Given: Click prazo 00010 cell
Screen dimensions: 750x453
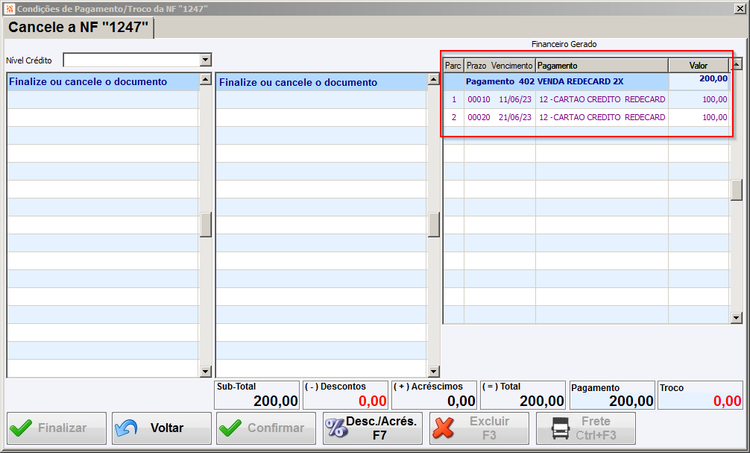Looking at the screenshot, I should click(479, 99).
